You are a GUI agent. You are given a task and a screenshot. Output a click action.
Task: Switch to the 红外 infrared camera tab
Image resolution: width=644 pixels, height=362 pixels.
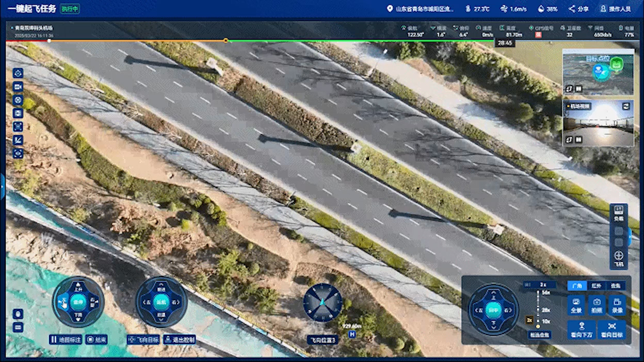point(597,286)
